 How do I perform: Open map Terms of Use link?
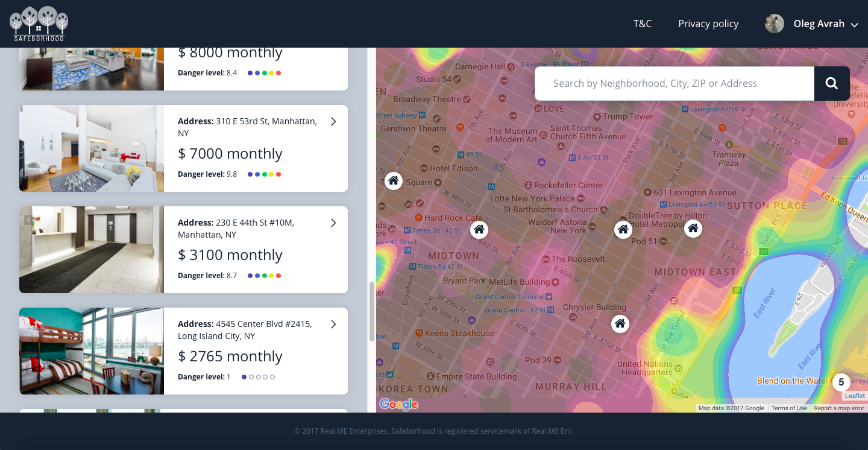click(x=789, y=408)
